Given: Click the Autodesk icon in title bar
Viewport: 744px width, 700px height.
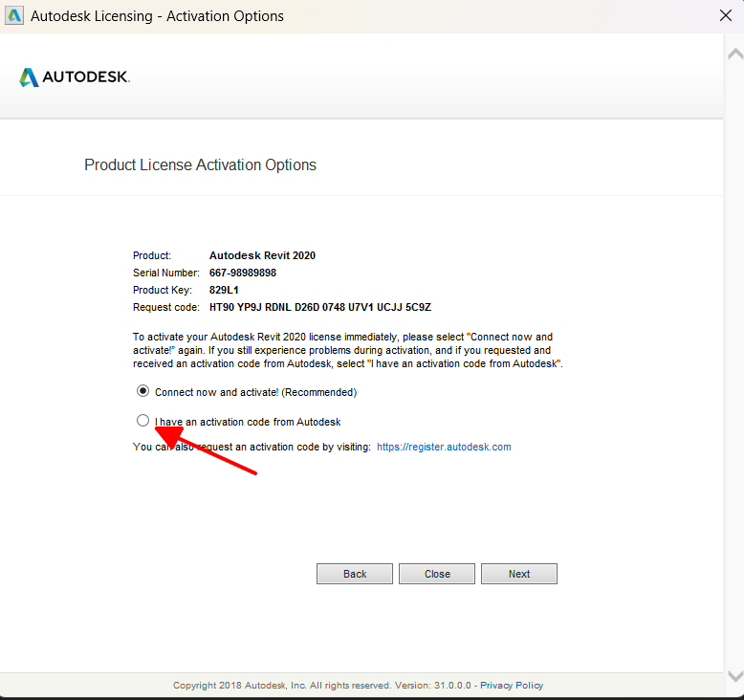Looking at the screenshot, I should (14, 15).
